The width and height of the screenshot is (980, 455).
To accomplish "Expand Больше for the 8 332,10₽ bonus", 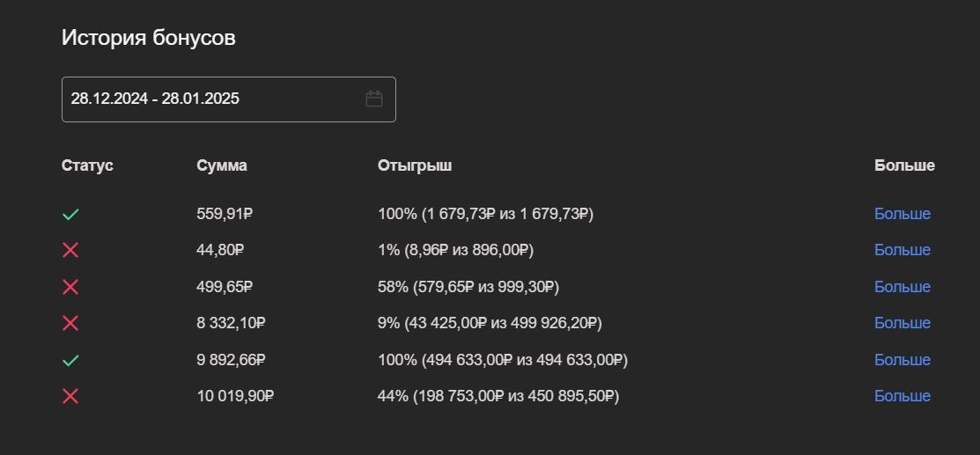I will 902,323.
